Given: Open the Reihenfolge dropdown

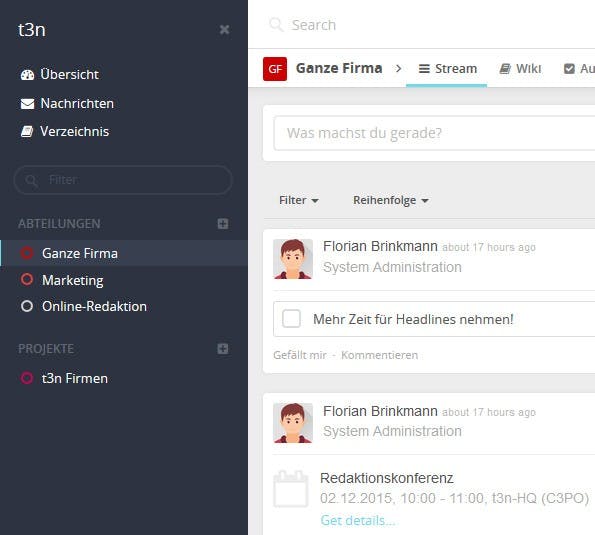Looking at the screenshot, I should tap(391, 200).
